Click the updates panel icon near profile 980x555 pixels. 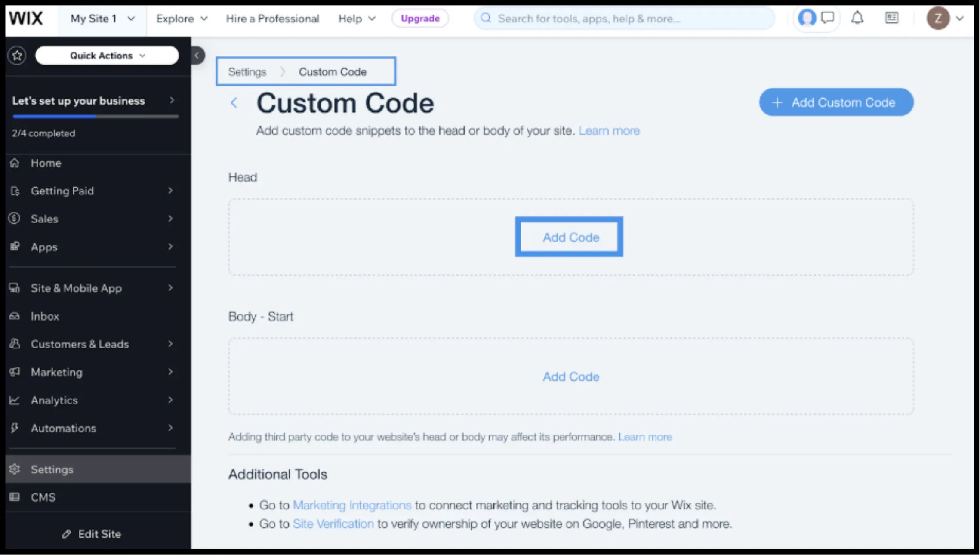tap(891, 18)
